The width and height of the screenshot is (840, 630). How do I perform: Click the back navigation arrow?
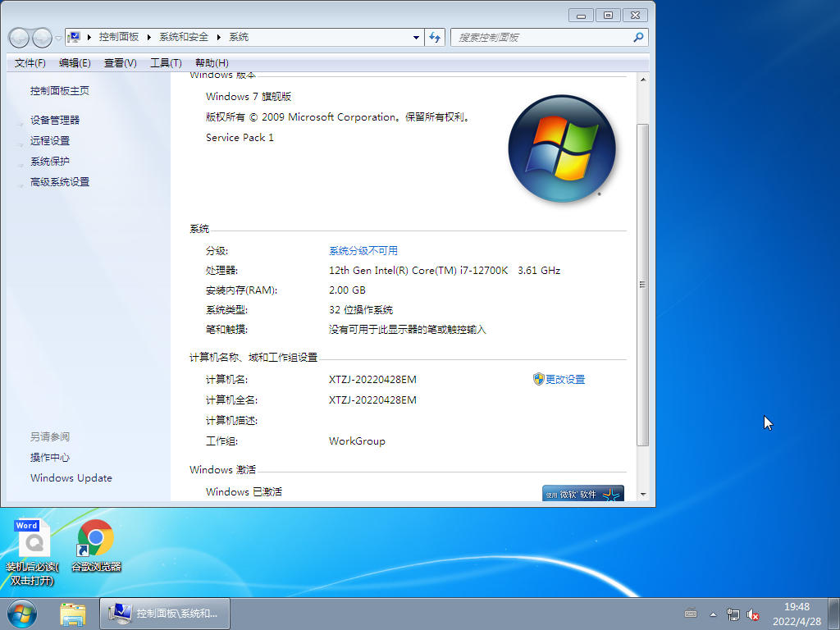click(x=16, y=37)
